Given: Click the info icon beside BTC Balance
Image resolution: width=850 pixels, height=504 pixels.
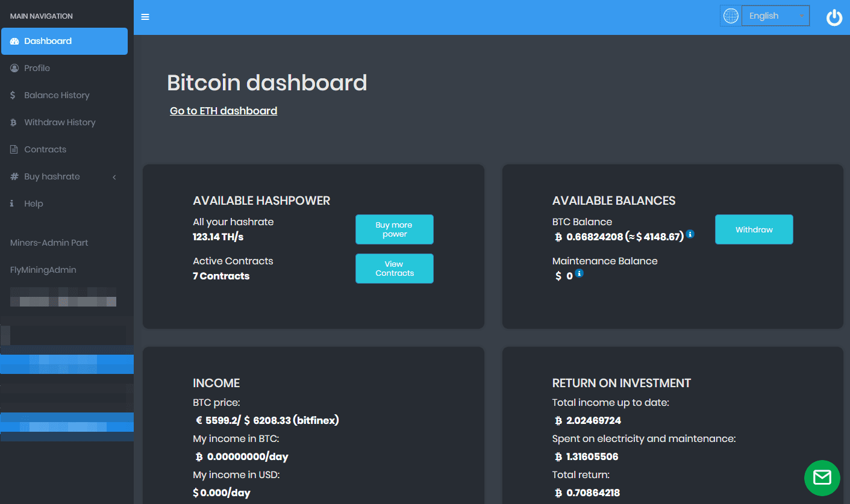Looking at the screenshot, I should pyautogui.click(x=690, y=234).
